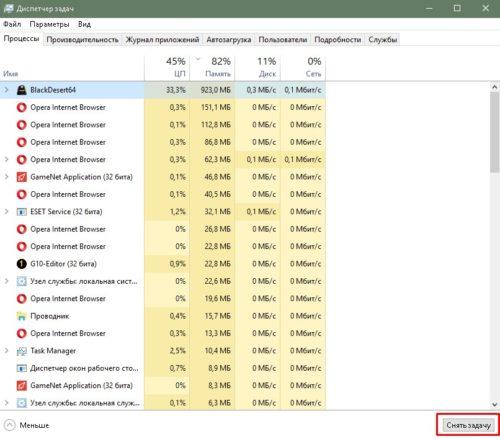Open the Подробности tab
This screenshot has height=439, width=500.
[338, 40]
